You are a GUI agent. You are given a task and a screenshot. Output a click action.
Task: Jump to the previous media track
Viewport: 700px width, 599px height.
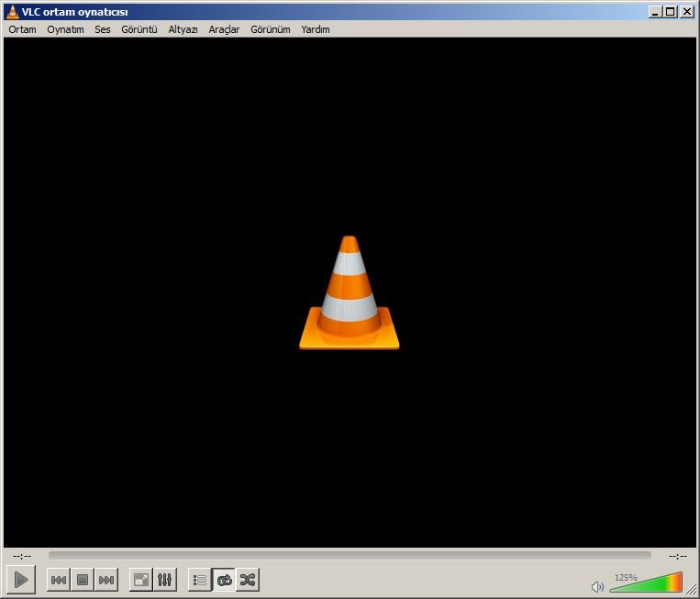pos(59,580)
